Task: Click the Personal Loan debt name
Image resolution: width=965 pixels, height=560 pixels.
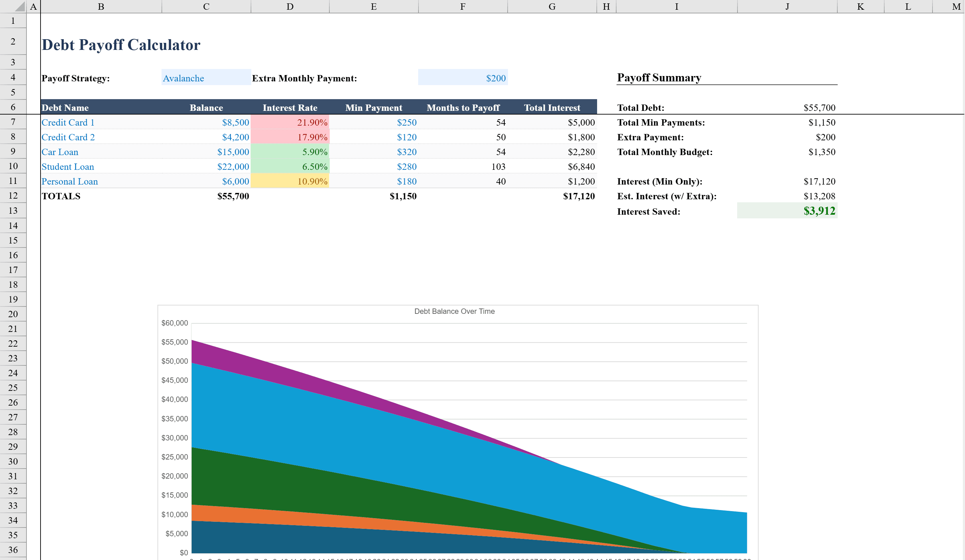Action: [70, 181]
